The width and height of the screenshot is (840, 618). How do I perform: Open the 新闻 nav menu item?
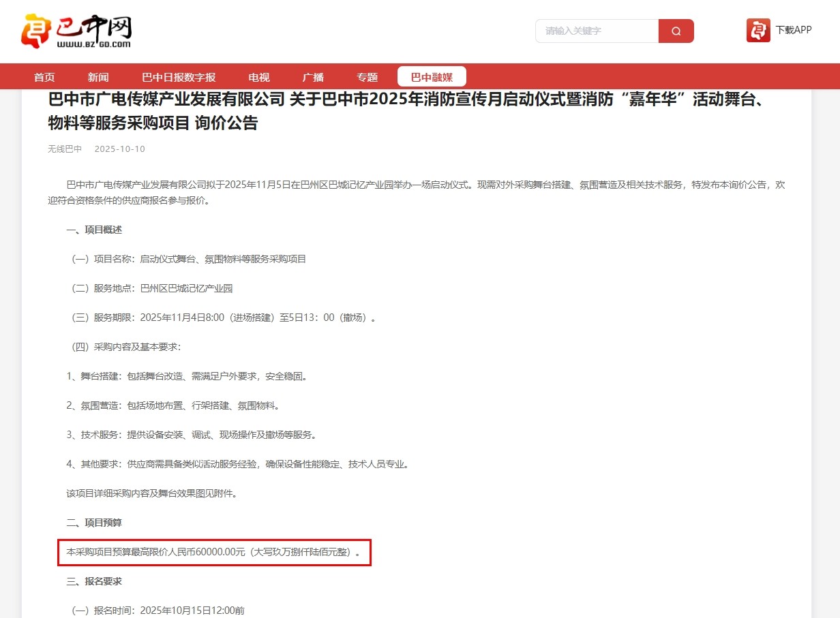tap(98, 77)
